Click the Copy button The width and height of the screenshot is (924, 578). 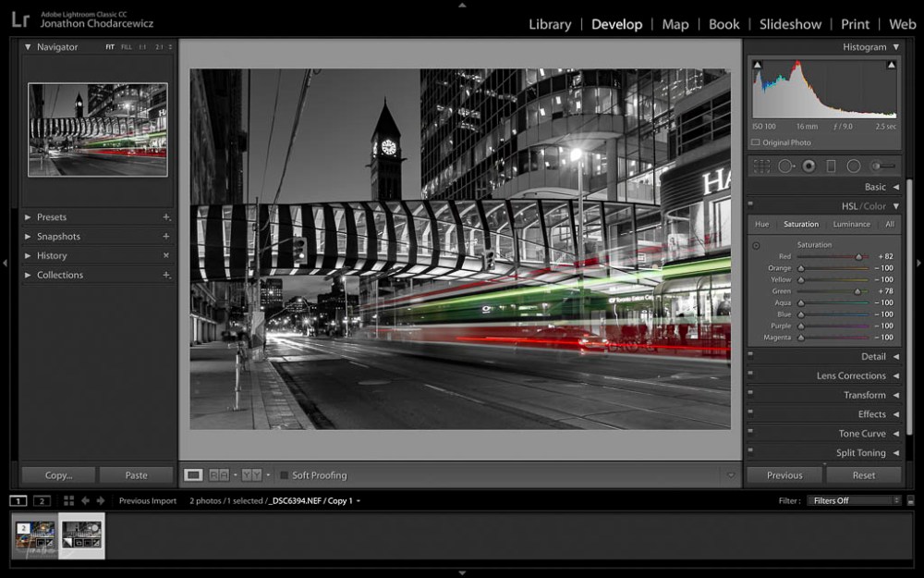pyautogui.click(x=57, y=474)
